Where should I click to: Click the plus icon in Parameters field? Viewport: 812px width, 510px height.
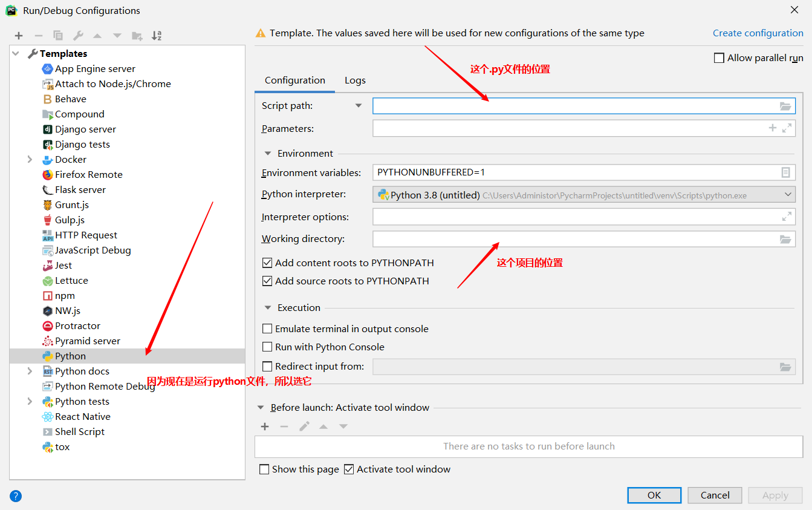772,128
